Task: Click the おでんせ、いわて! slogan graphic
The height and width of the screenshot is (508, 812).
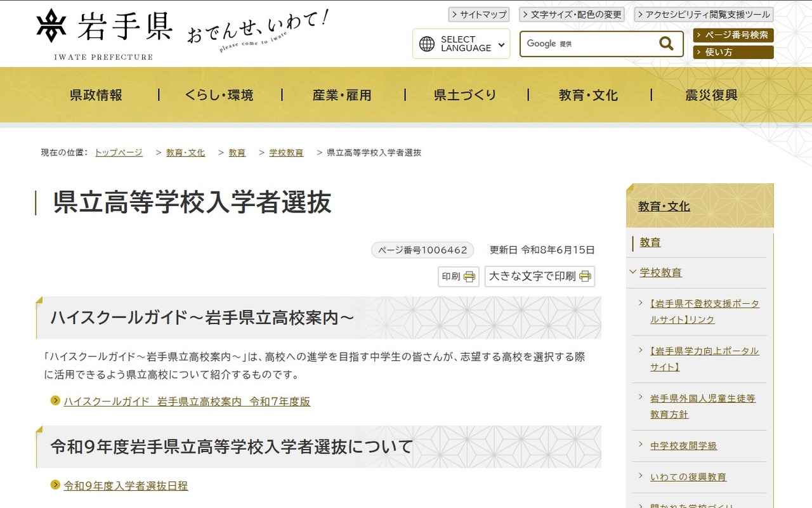Action: [x=258, y=32]
